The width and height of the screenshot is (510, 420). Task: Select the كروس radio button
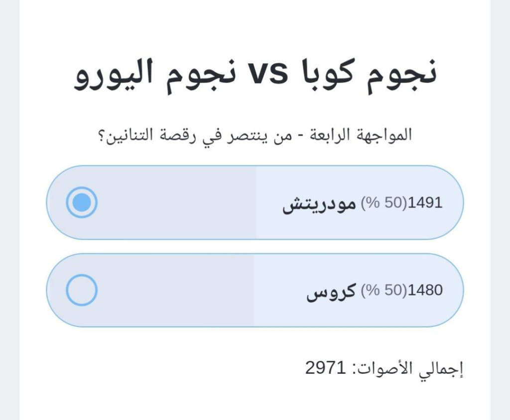tap(82, 290)
